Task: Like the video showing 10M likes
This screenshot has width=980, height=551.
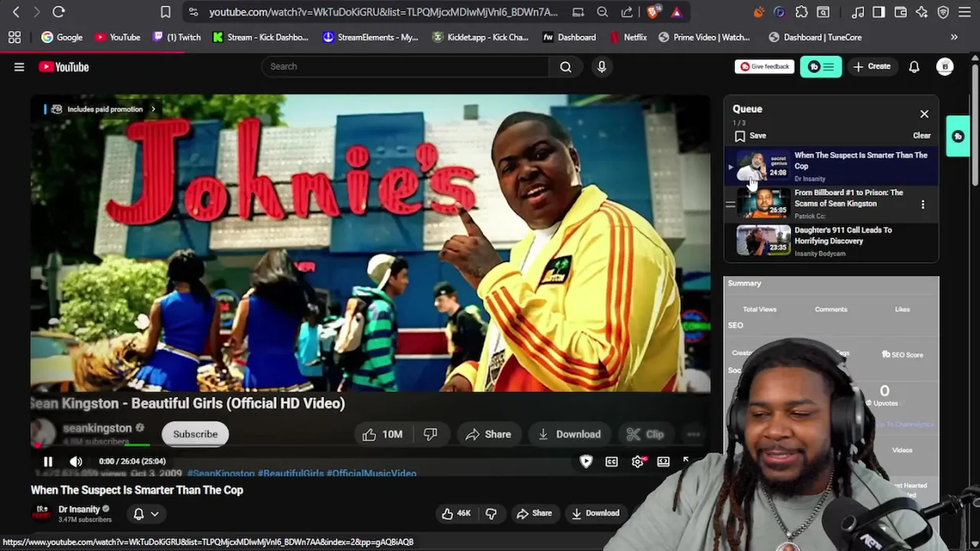Action: pos(383,434)
